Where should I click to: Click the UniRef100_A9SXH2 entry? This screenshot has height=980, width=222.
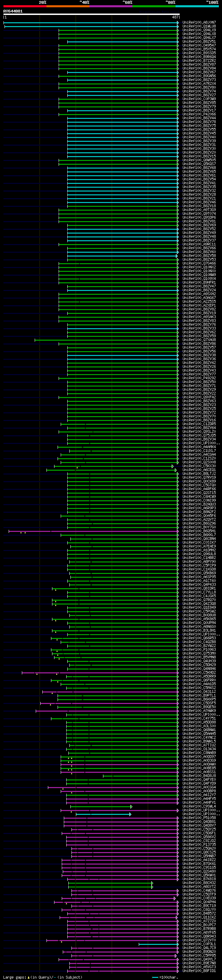tap(199, 294)
